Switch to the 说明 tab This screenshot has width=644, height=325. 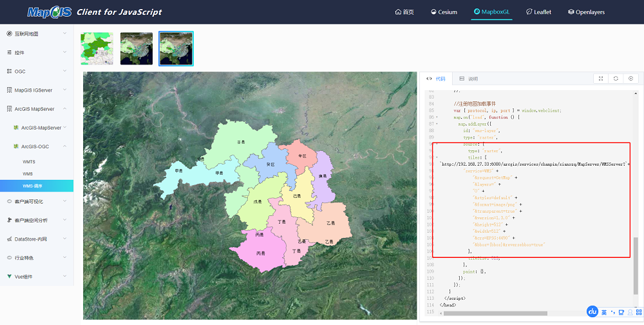pos(469,79)
